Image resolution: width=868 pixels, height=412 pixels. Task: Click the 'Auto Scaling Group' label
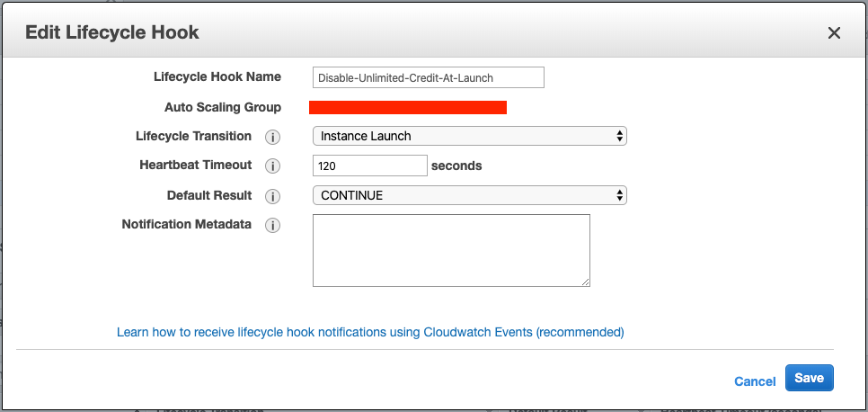click(223, 107)
